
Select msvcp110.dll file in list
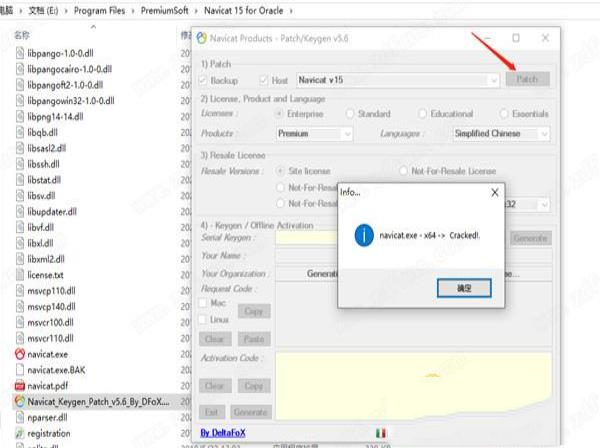[x=45, y=291]
